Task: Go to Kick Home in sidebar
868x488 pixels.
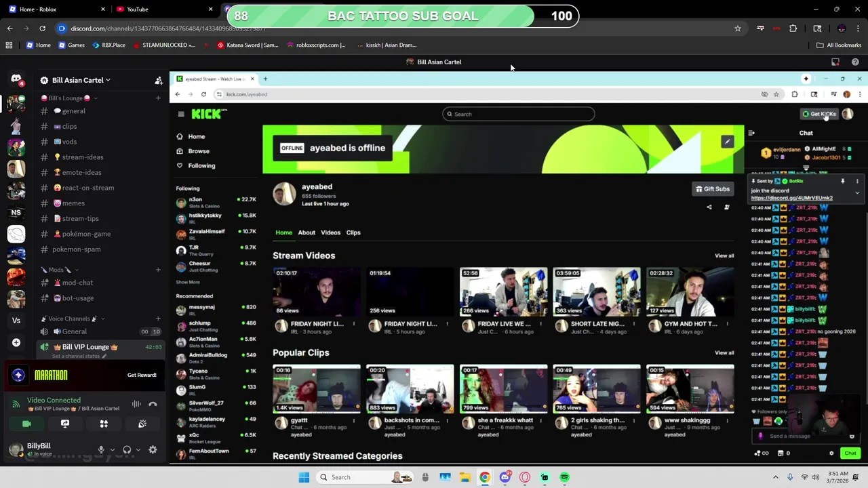Action: (x=197, y=136)
